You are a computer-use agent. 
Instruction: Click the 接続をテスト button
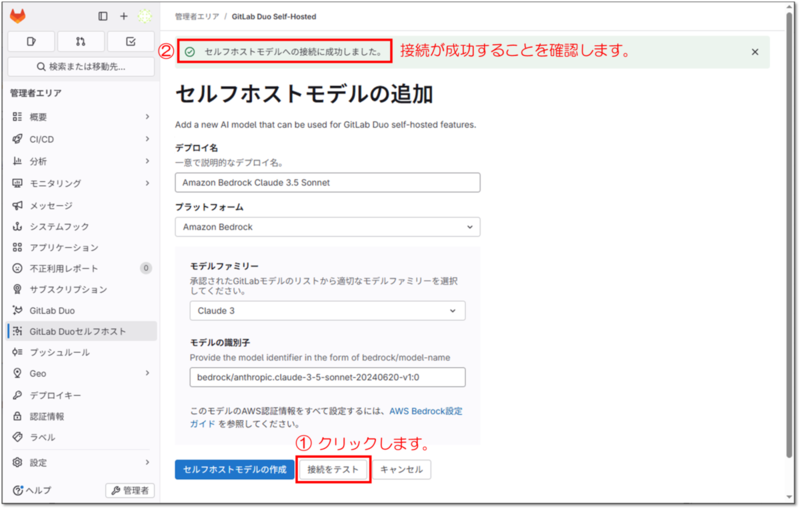point(333,470)
